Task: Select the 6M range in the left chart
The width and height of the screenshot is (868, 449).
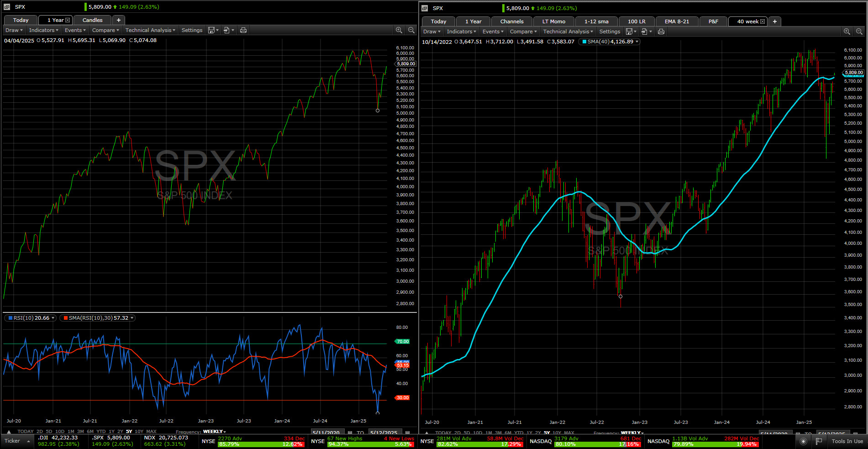Action: 90,431
